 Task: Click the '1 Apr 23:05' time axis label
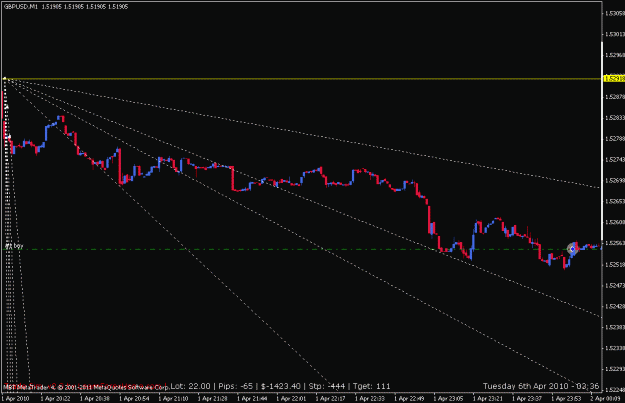(448, 398)
